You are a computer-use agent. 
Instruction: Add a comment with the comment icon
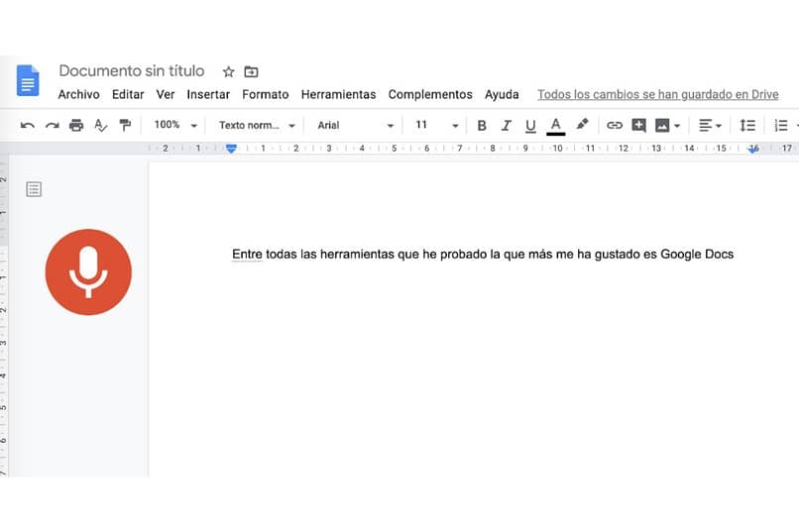(638, 125)
